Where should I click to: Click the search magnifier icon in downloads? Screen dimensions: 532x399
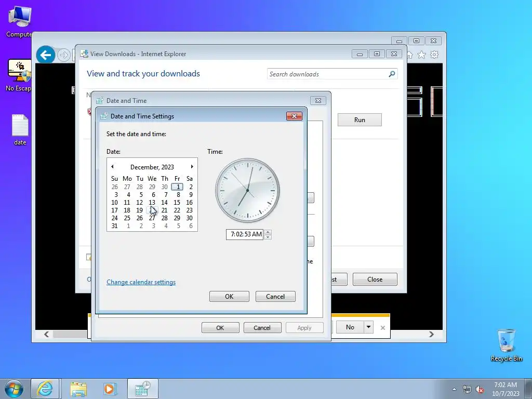[392, 74]
